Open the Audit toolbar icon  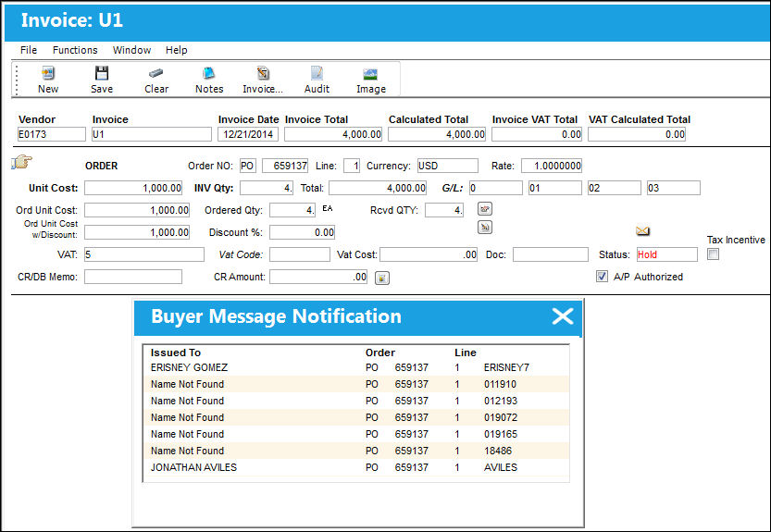click(x=317, y=74)
